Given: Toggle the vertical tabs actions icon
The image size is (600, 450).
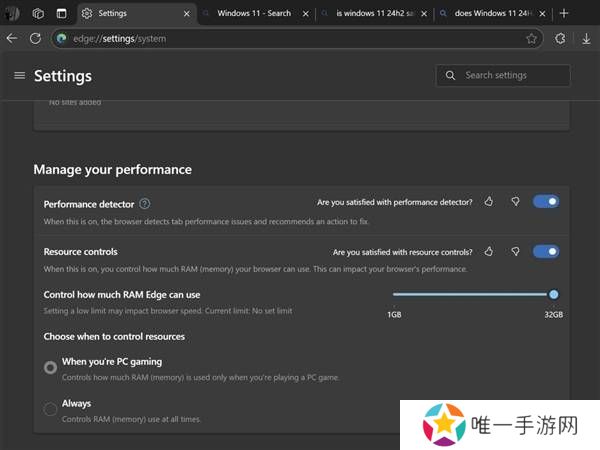Looking at the screenshot, I should pos(61,14).
